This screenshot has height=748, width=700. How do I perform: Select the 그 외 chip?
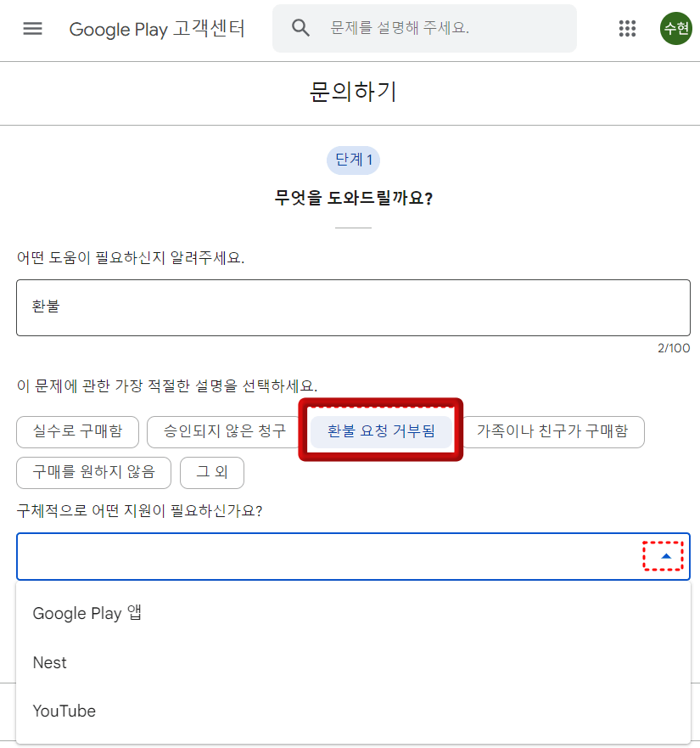[211, 473]
